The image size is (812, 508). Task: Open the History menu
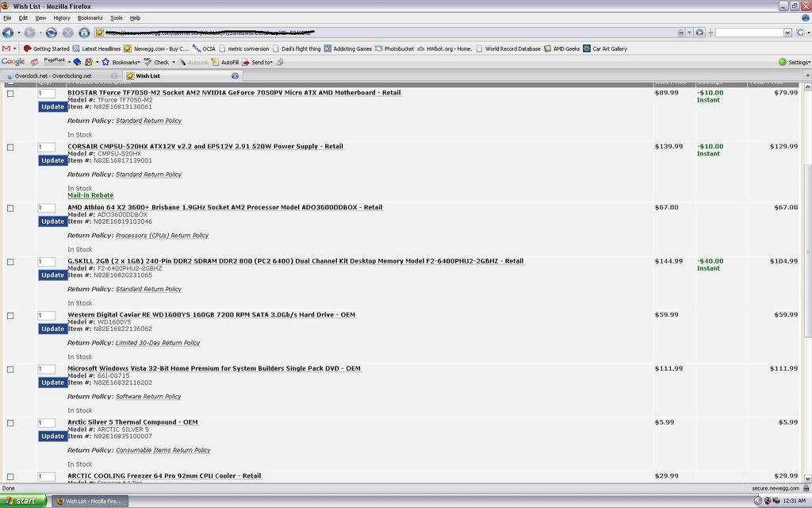pos(62,18)
